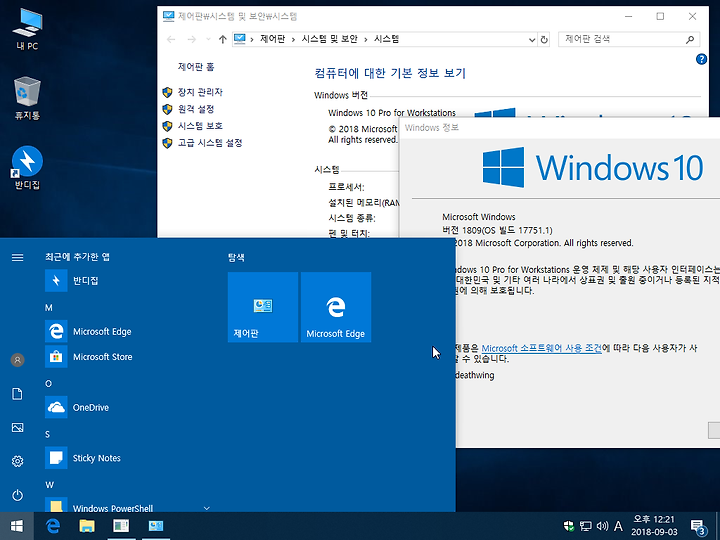Image resolution: width=720 pixels, height=540 pixels.
Task: Click the forward arrow in Control Panel
Action: (x=192, y=39)
